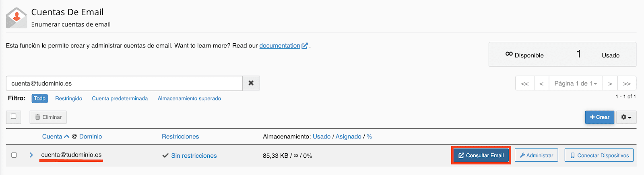Focus the email search input field
This screenshot has width=644, height=175.
point(124,83)
